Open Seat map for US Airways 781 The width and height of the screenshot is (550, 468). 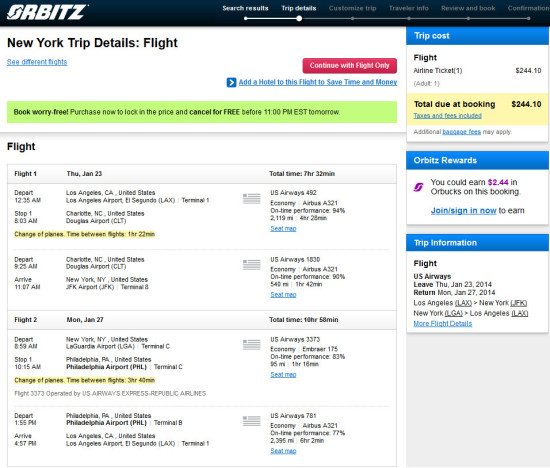(283, 451)
